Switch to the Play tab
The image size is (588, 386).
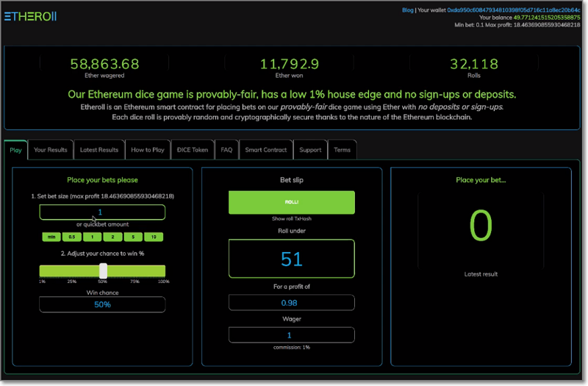tap(15, 150)
